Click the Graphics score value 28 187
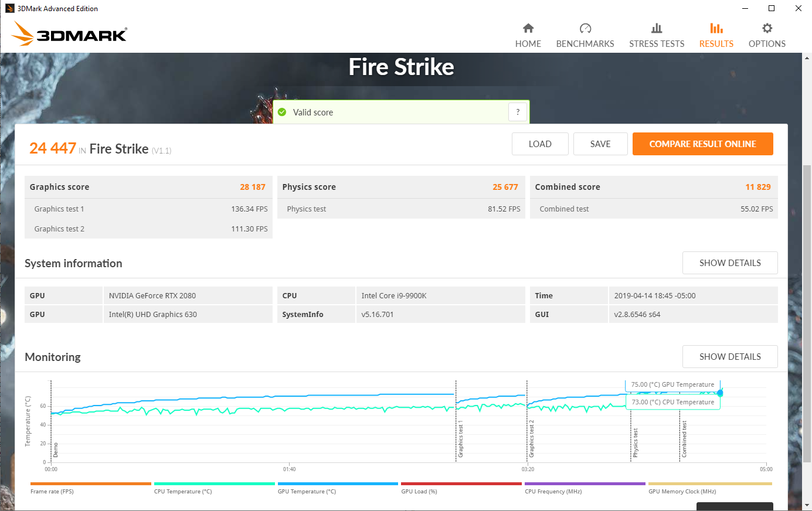This screenshot has width=812, height=511. pos(253,187)
